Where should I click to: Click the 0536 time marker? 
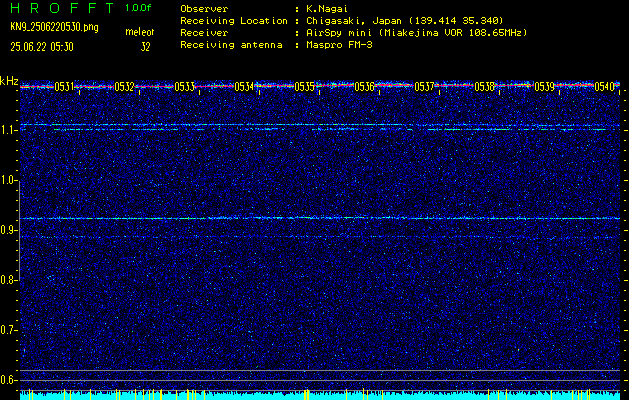point(364,87)
